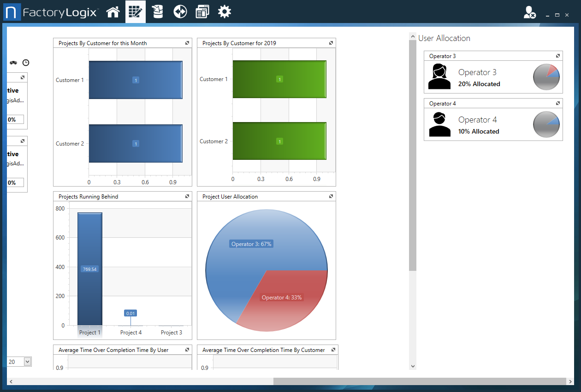Expand the Project User Allocation pie chart

coord(331,196)
